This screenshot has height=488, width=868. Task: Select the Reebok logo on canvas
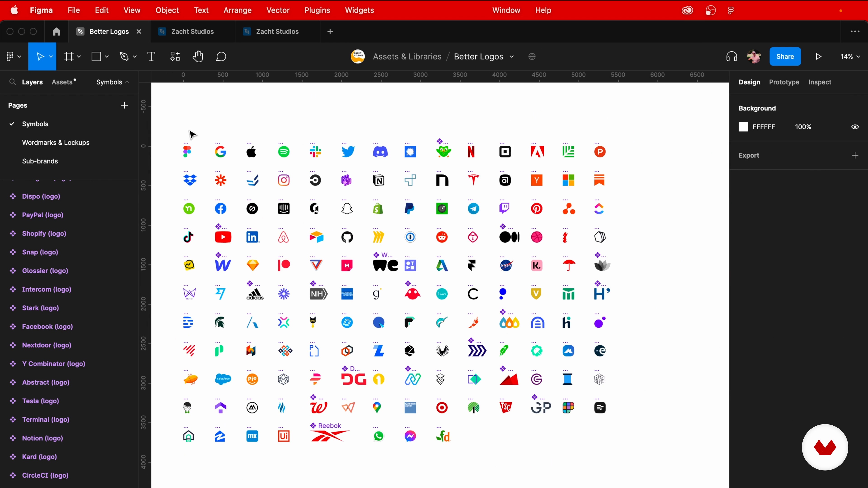click(x=330, y=436)
